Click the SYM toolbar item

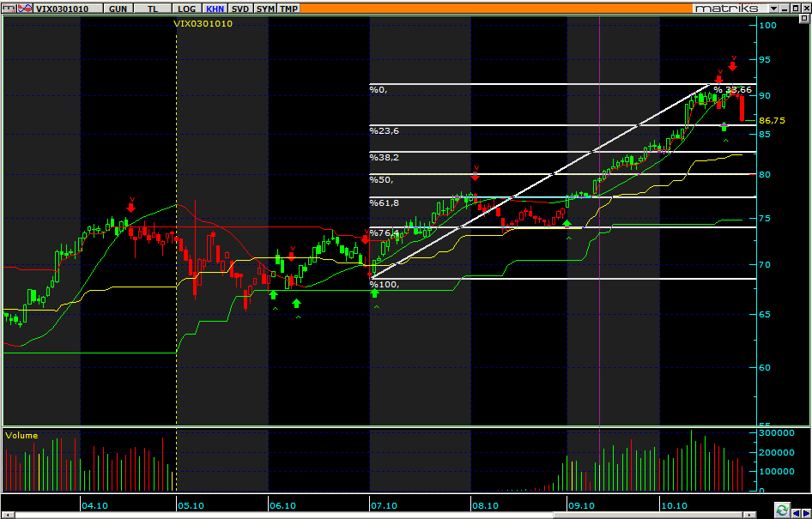pyautogui.click(x=266, y=8)
